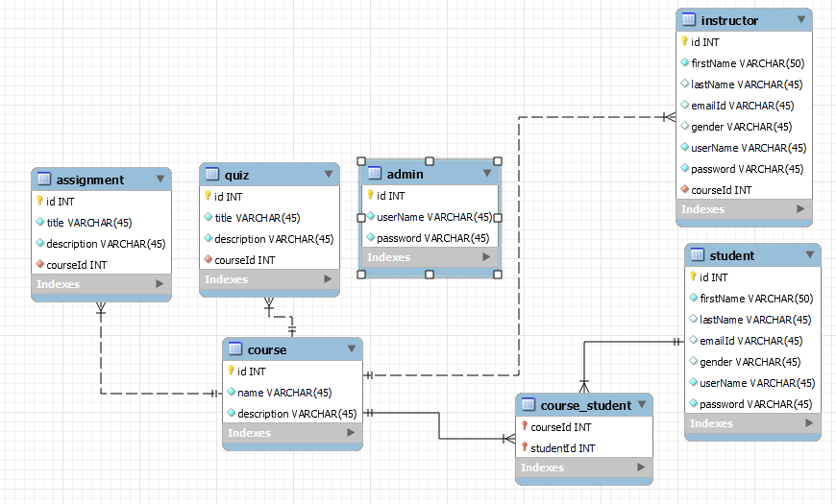Click the primary key icon of assignment id

pos(40,201)
